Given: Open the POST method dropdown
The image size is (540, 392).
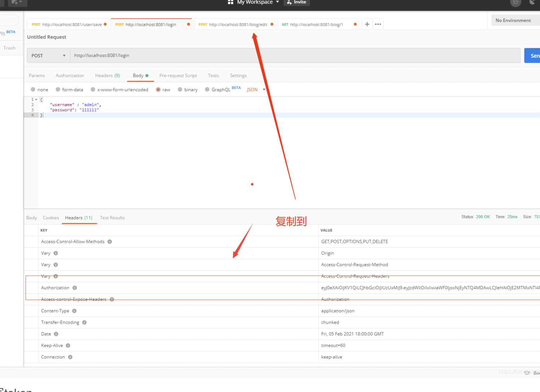Looking at the screenshot, I should (x=48, y=56).
